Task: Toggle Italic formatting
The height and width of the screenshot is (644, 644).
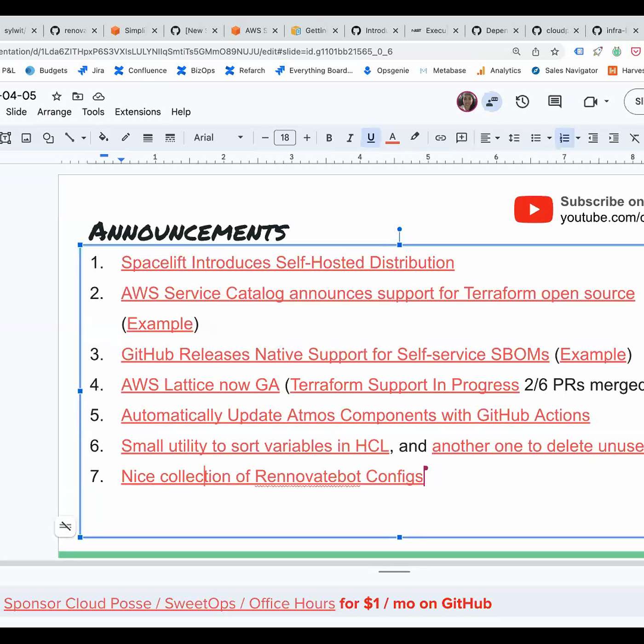Action: [x=350, y=138]
